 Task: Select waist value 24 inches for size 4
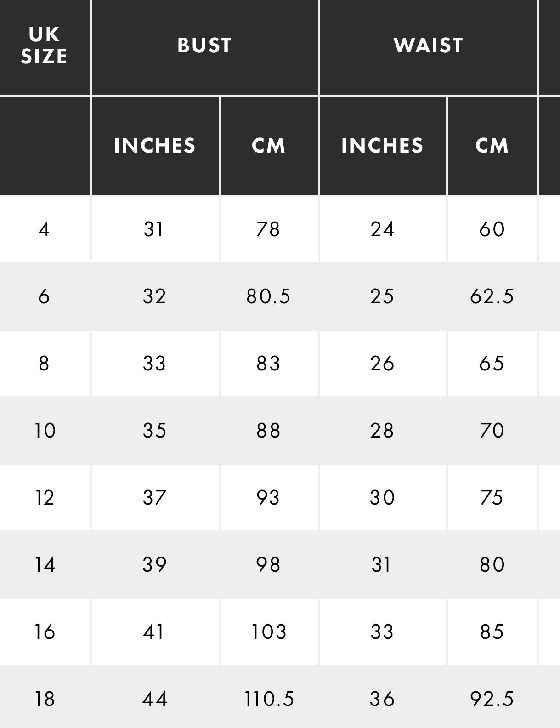pyautogui.click(x=382, y=229)
